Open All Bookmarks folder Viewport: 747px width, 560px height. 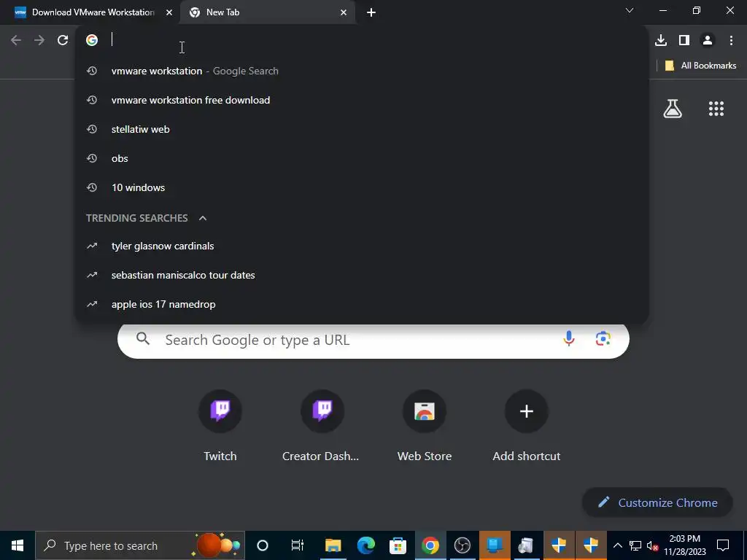700,66
